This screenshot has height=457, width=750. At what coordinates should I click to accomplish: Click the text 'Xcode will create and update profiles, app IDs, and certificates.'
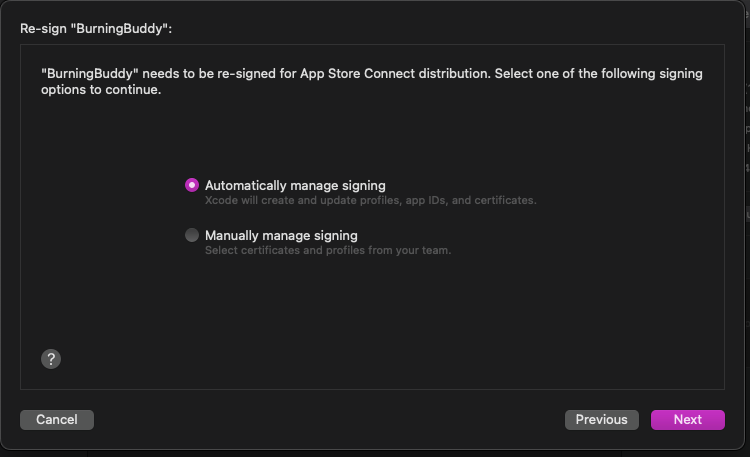(x=371, y=201)
